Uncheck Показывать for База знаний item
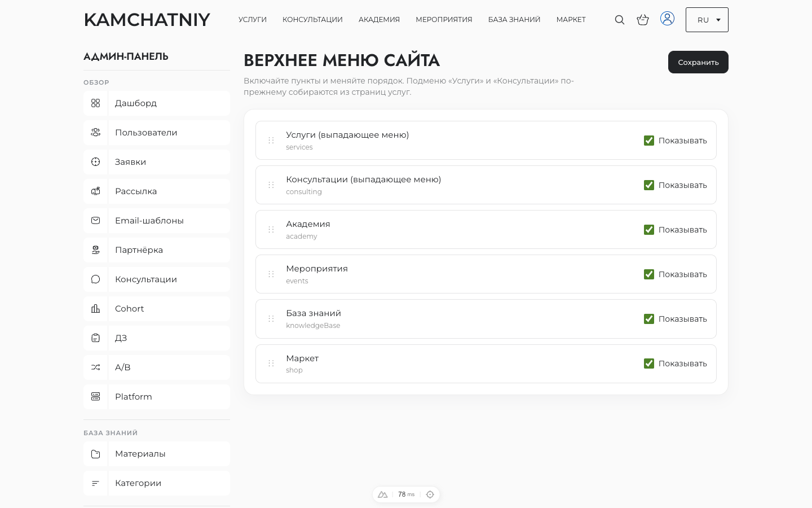Image resolution: width=812 pixels, height=508 pixels. tap(649, 319)
